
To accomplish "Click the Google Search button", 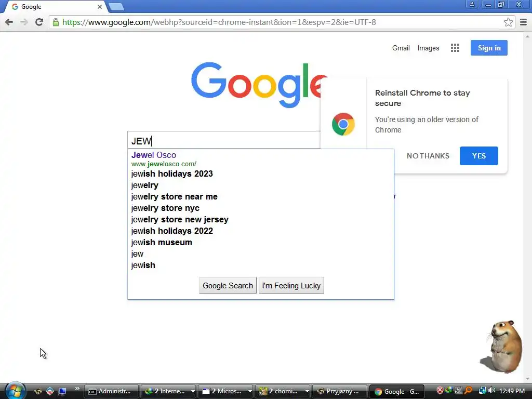I will [x=228, y=285].
